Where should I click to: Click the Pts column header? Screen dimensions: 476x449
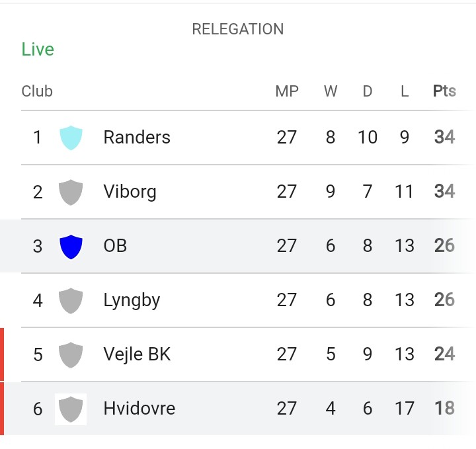click(444, 91)
